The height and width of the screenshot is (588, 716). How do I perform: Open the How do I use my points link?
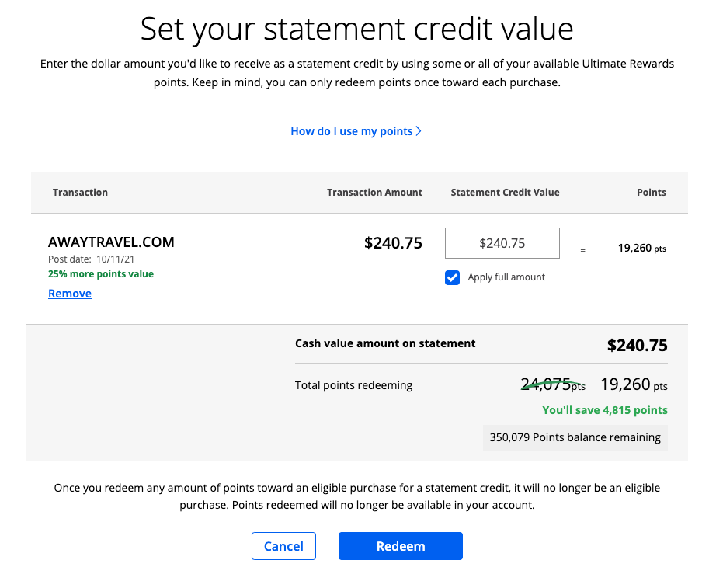pyautogui.click(x=352, y=131)
